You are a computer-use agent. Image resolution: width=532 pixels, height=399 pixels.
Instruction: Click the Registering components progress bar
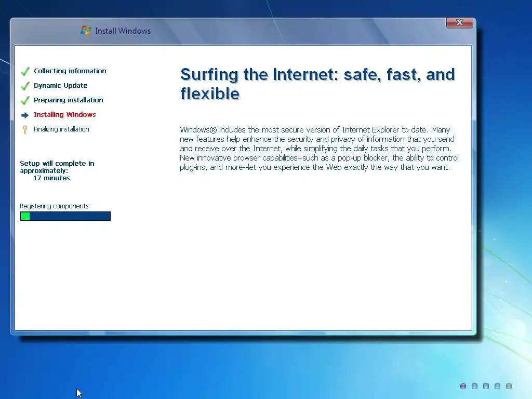click(65, 216)
